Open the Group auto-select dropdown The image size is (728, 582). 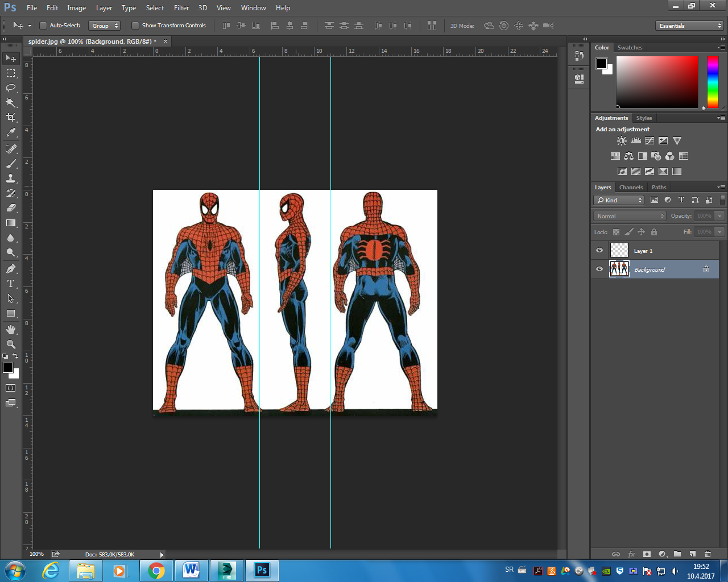105,26
